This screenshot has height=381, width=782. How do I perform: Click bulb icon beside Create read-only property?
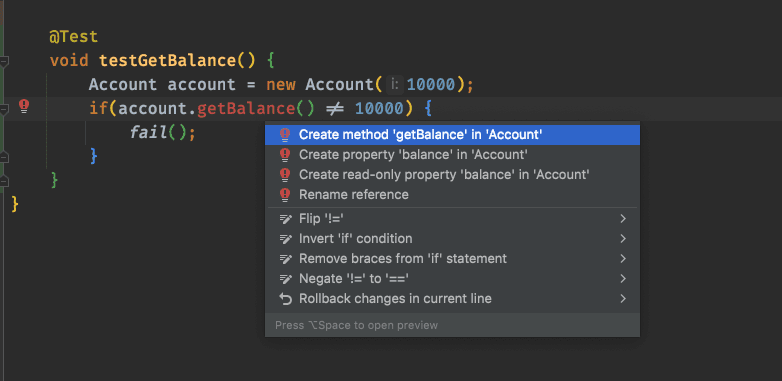[285, 175]
